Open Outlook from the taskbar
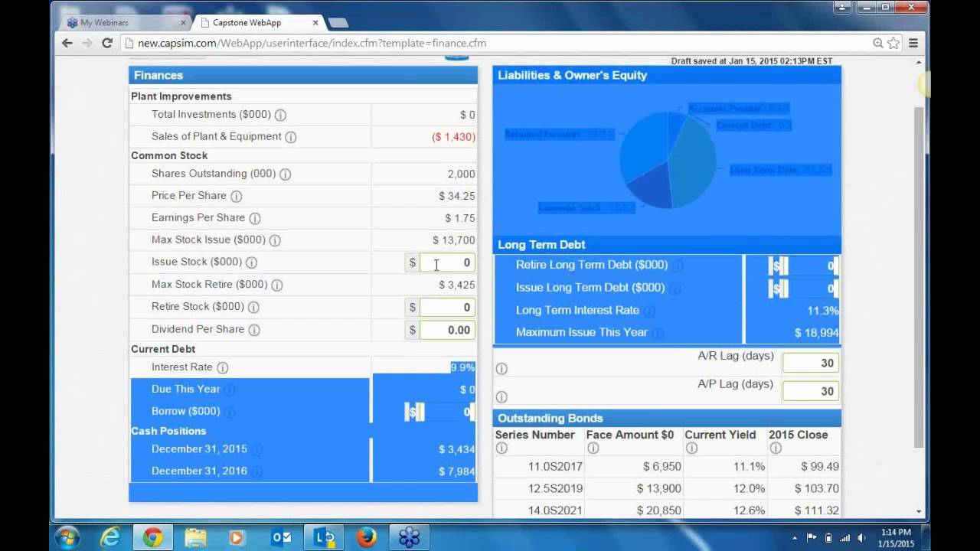Image resolution: width=980 pixels, height=551 pixels. coord(280,537)
